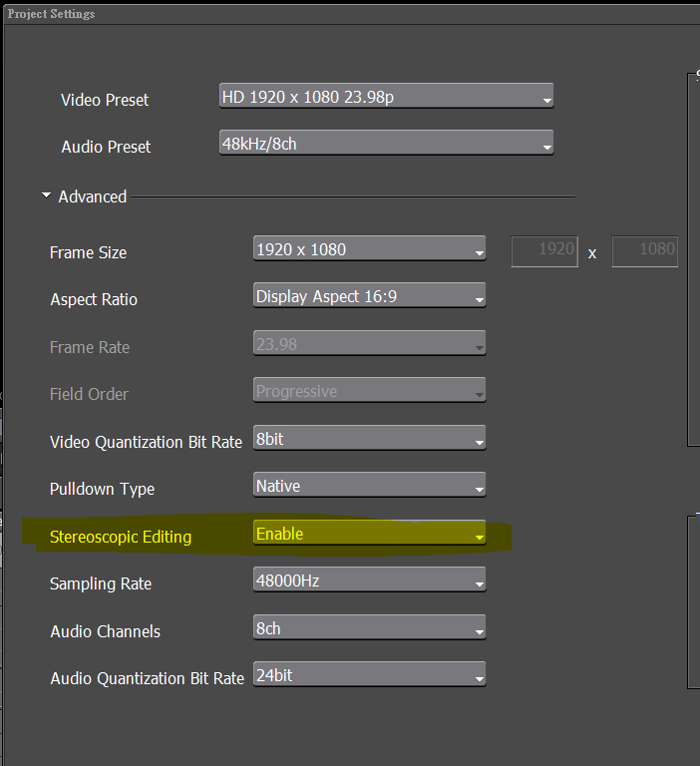Click the frame height field showing 1080
700x766 pixels.
[644, 250]
